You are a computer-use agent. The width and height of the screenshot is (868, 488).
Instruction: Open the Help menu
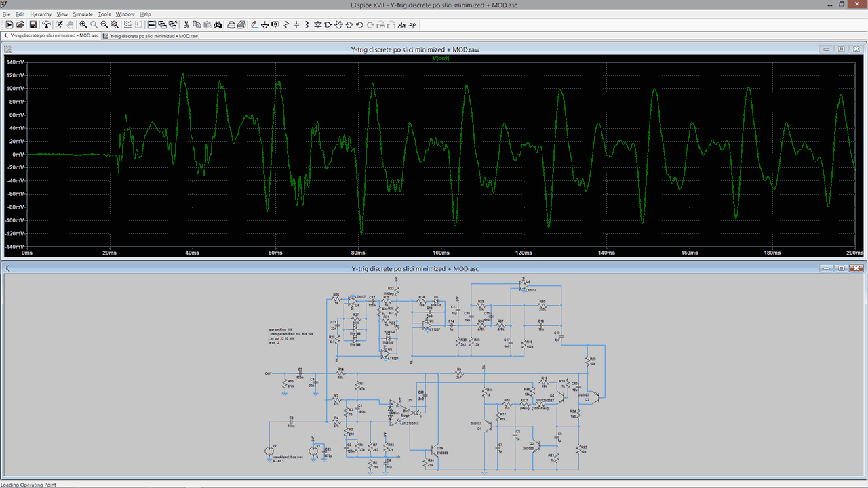coord(145,14)
